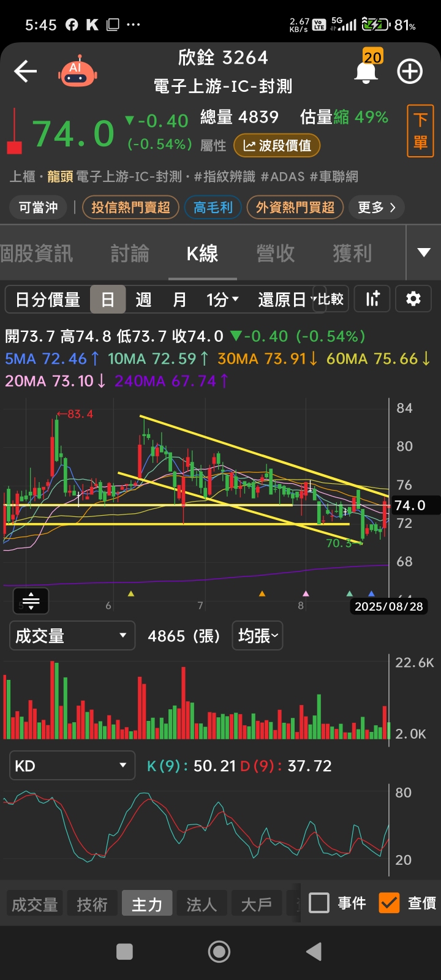Screen dimensions: 441x980
Task: Expand the tab list dropdown arrow
Action: [424, 252]
